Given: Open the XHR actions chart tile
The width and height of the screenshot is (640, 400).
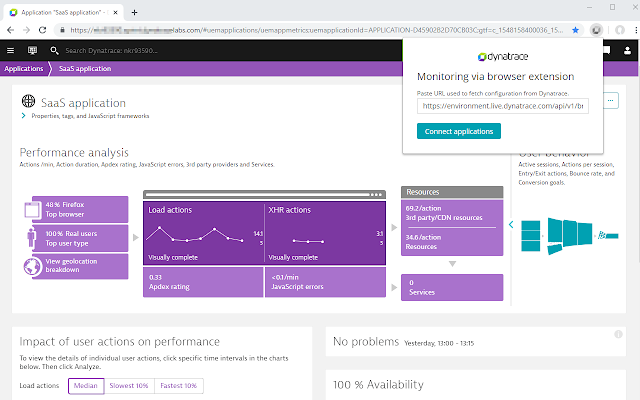Looking at the screenshot, I should [325, 233].
